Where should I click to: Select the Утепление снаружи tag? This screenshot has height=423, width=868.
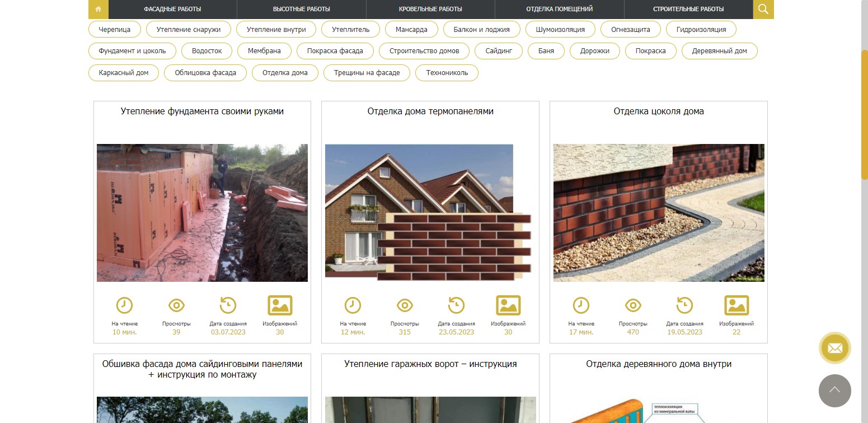189,29
